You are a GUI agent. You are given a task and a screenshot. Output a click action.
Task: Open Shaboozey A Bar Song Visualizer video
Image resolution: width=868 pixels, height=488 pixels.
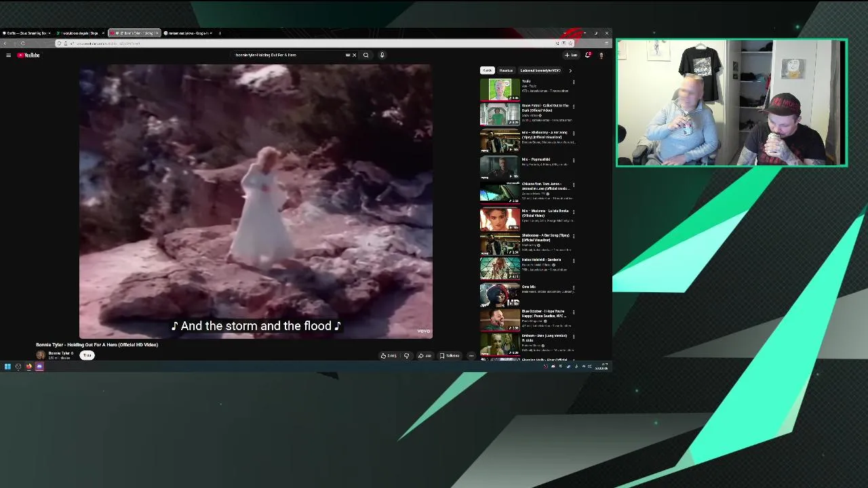pyautogui.click(x=500, y=243)
